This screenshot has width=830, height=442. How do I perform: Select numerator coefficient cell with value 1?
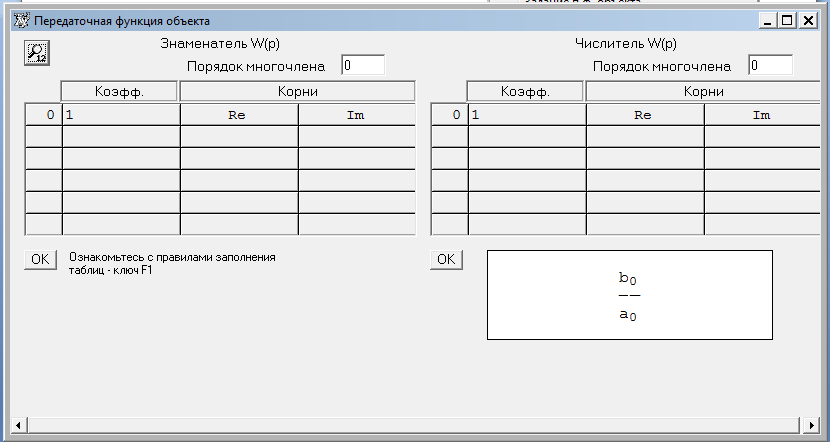pyautogui.click(x=527, y=115)
